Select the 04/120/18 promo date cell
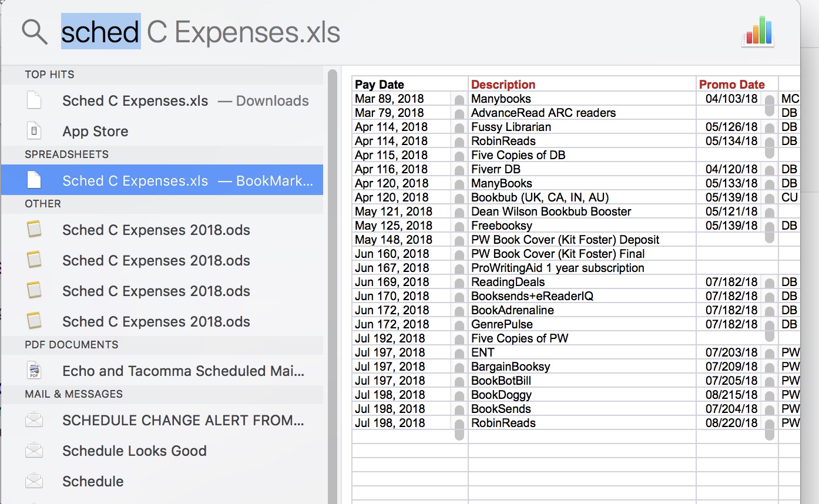Screen dimensions: 819x504 pos(737,169)
